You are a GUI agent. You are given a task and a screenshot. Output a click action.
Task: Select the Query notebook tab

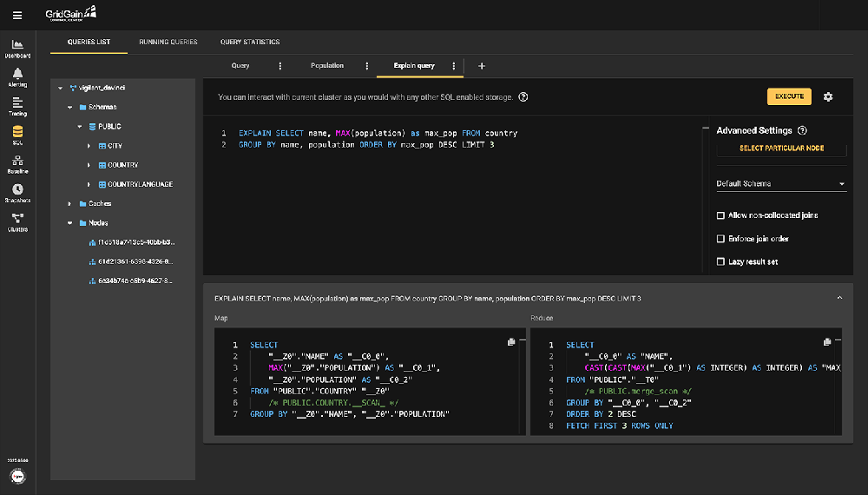tap(240, 66)
